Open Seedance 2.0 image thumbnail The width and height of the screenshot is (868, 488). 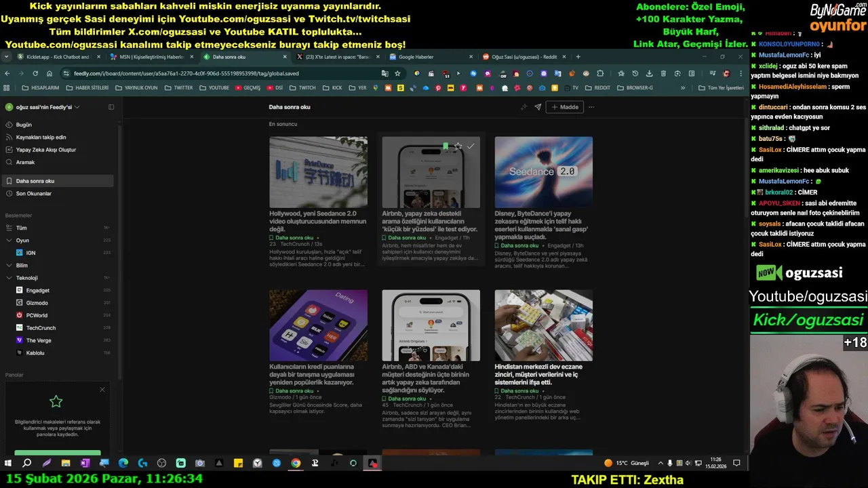click(x=543, y=172)
